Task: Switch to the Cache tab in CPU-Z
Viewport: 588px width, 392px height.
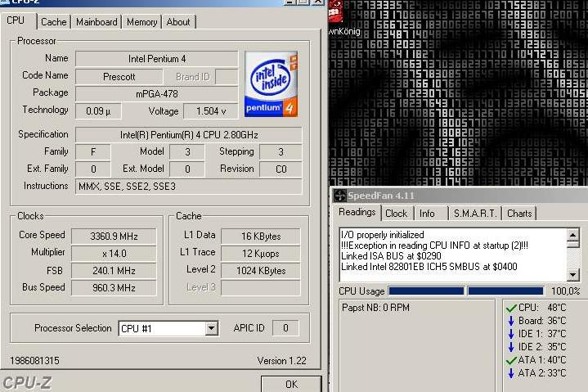Action: coord(54,22)
